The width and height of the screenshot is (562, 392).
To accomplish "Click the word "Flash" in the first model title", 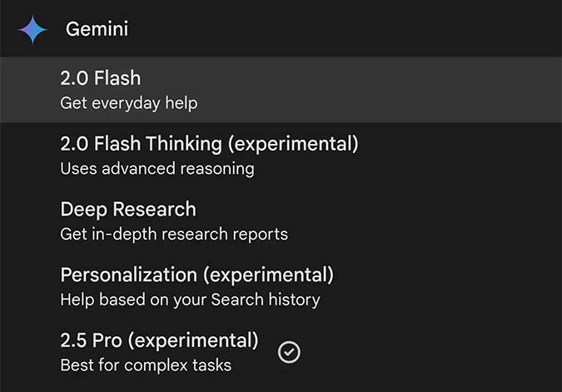I will tap(117, 78).
